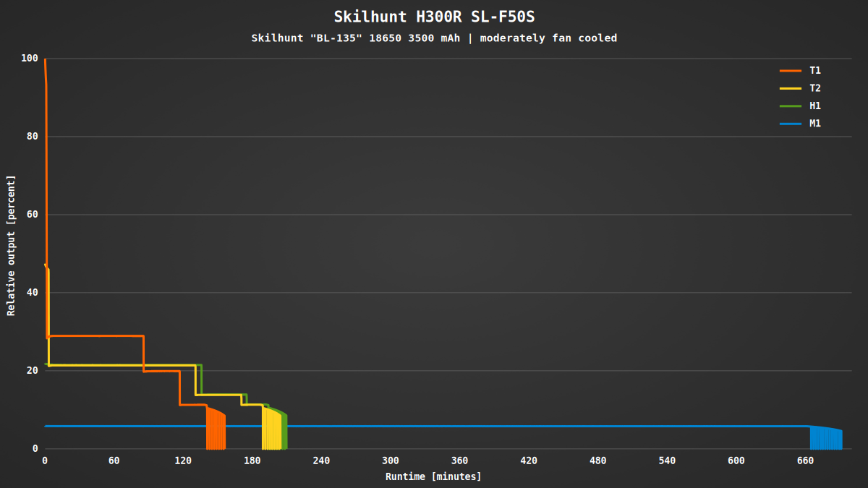The width and height of the screenshot is (868, 488).
Task: Click the battery and cooling subtitle text
Action: [434, 38]
